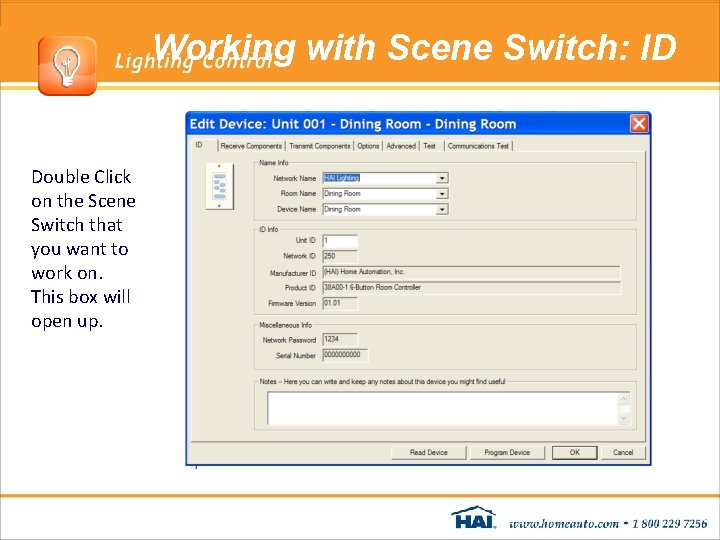Click the Network Password field
Viewport: 720px width, 540px height.
pyautogui.click(x=340, y=339)
